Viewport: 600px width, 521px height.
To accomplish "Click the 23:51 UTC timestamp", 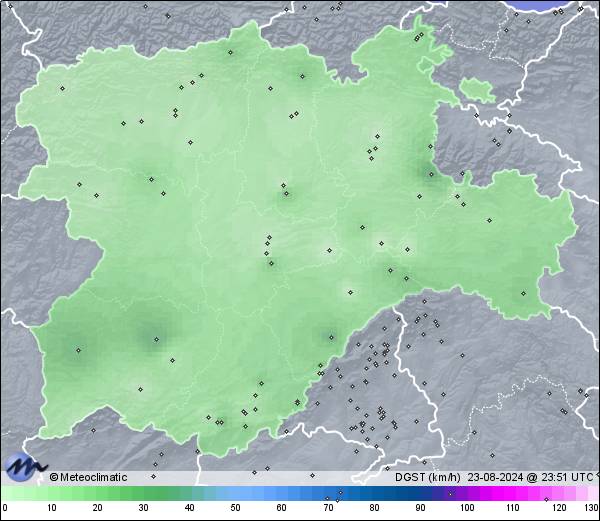I will coord(566,477).
